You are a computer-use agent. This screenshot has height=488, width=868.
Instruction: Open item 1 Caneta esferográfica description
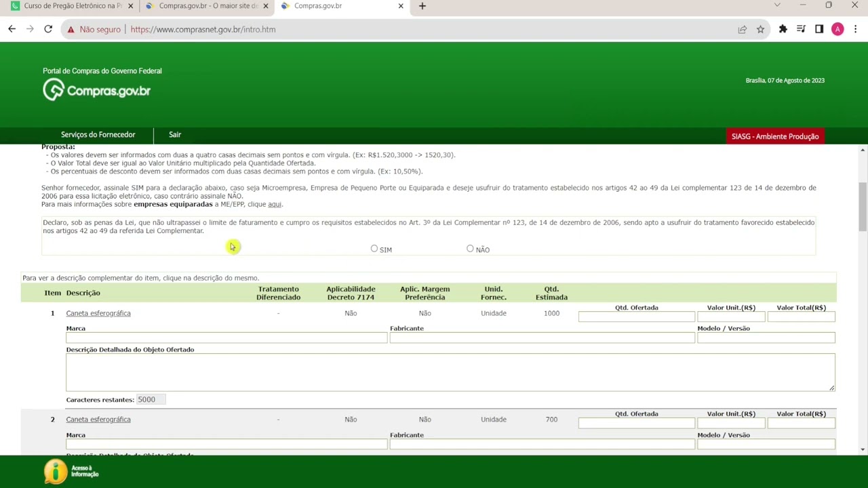point(98,313)
